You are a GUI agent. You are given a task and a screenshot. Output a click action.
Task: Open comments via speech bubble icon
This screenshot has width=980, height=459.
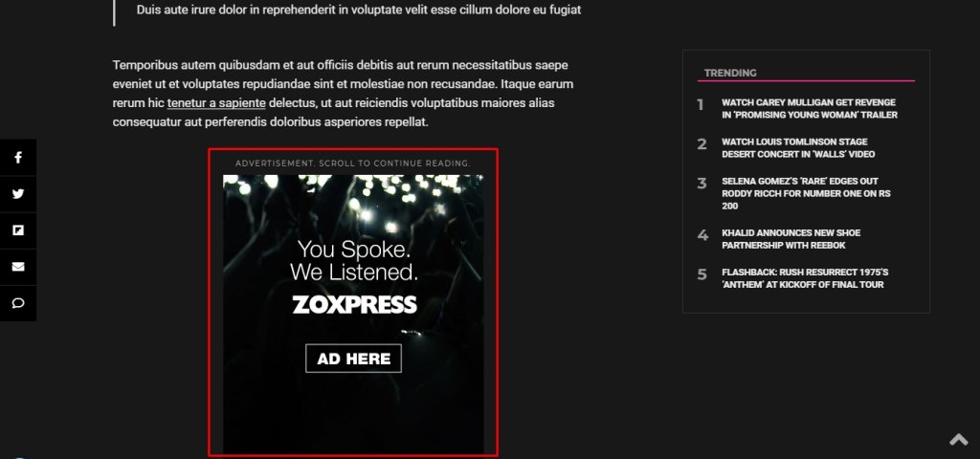18,303
